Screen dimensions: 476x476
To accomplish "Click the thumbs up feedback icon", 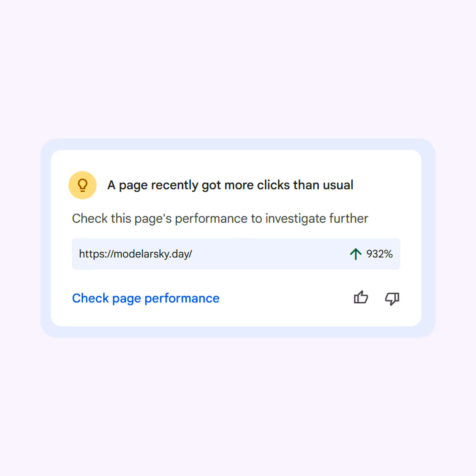I will (361, 298).
